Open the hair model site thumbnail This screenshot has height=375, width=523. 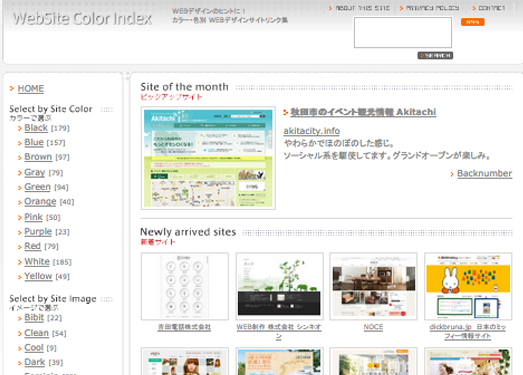pos(185,361)
